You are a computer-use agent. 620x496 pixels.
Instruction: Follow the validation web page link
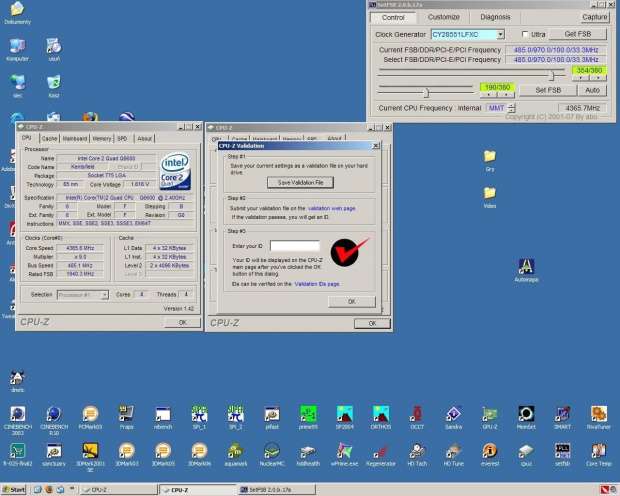[332, 208]
